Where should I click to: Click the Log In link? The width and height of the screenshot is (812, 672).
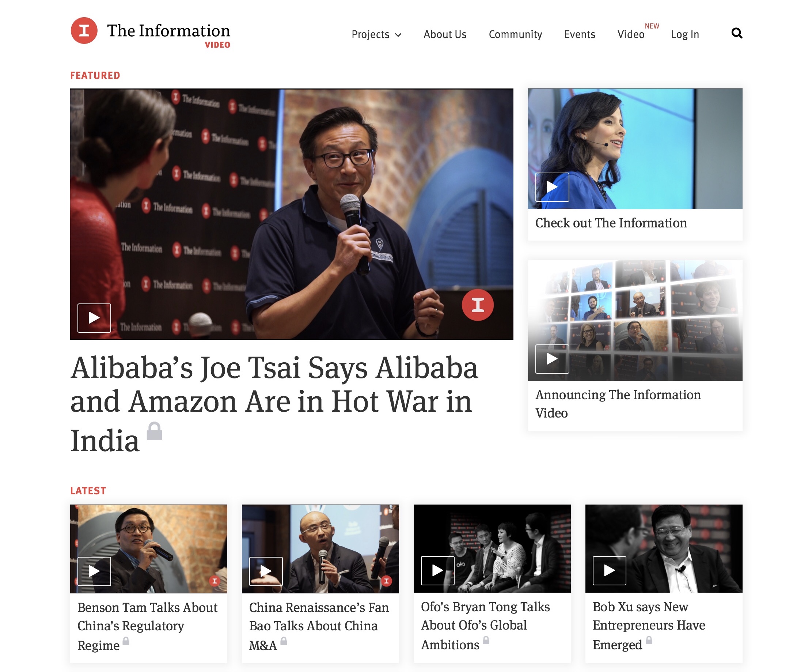pos(685,34)
